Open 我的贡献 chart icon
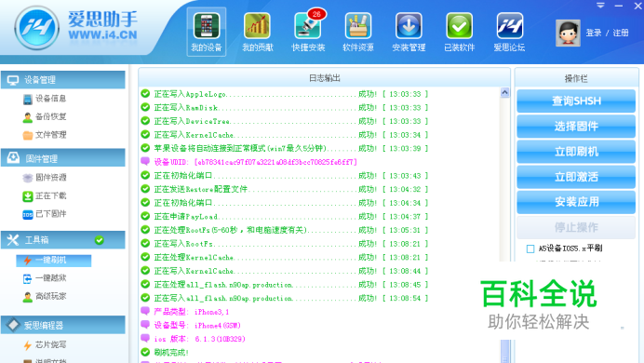The height and width of the screenshot is (363, 644). tap(257, 32)
